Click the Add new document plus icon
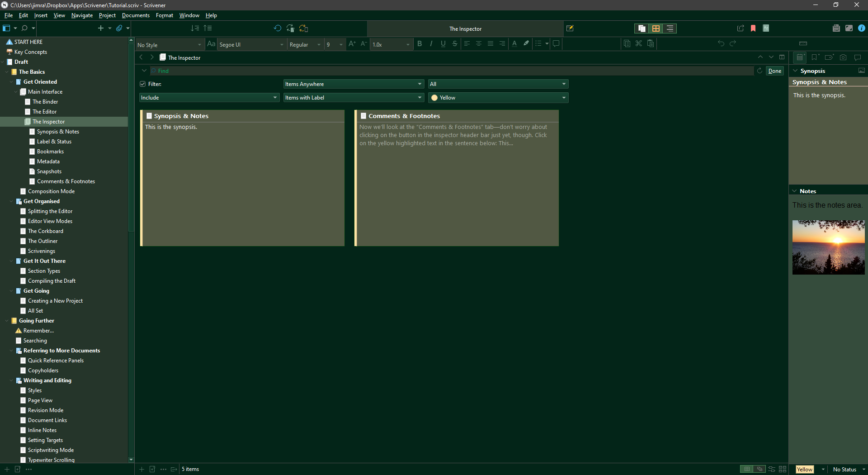868x475 pixels. (101, 28)
